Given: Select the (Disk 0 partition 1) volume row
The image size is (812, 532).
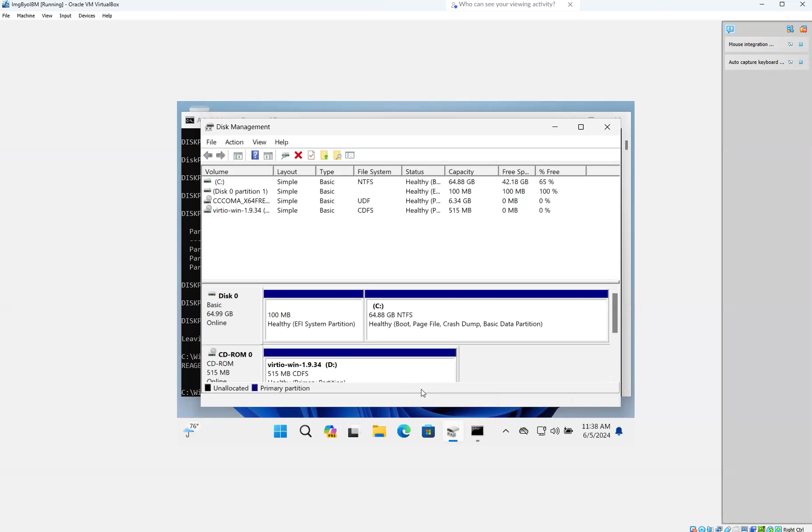Looking at the screenshot, I should pyautogui.click(x=410, y=191).
